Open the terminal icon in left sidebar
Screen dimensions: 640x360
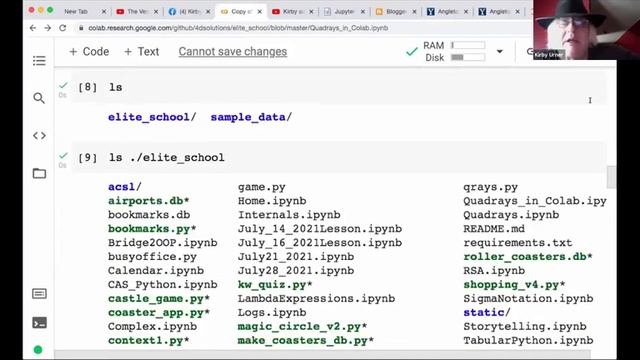(x=39, y=323)
